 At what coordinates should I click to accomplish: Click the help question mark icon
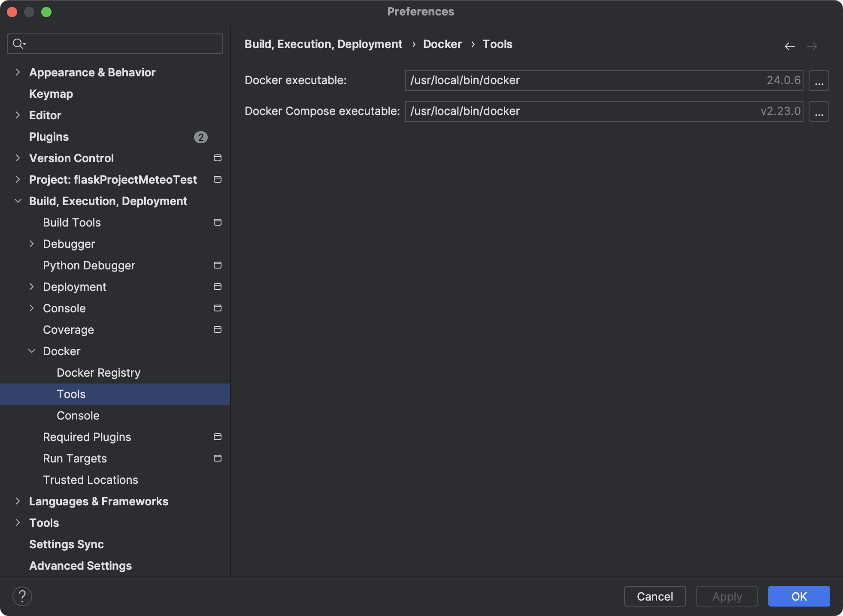tap(22, 596)
